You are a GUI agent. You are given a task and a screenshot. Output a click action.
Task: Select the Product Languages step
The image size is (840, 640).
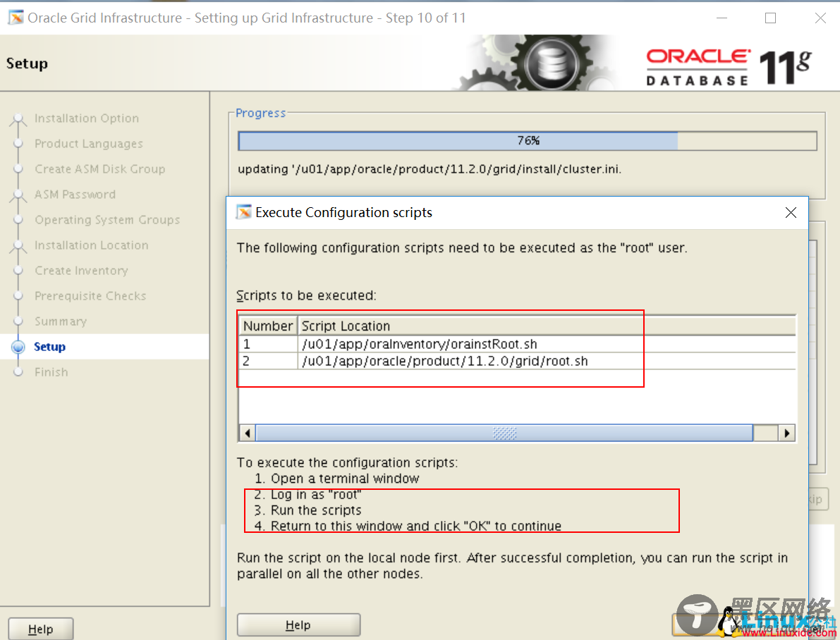[88, 144]
